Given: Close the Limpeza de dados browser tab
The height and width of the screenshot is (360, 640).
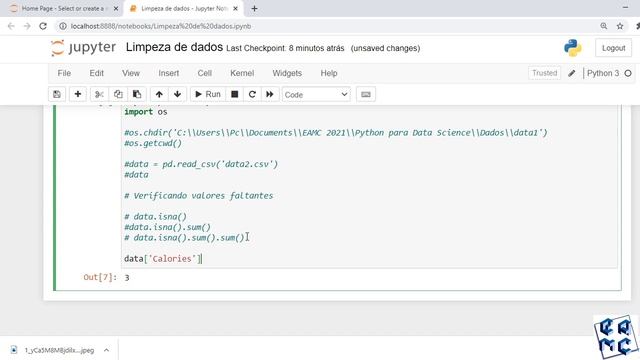Looking at the screenshot, I should (236, 8).
